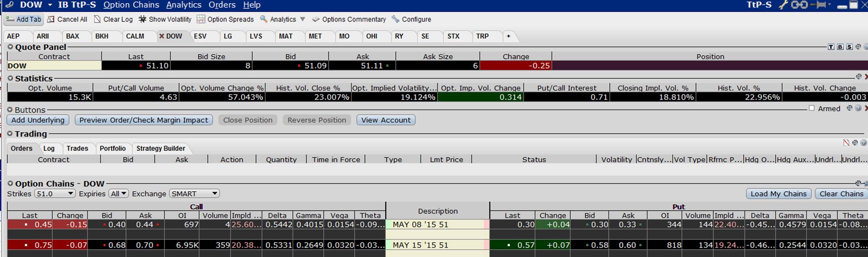This screenshot has width=868, height=257.
Task: Collapse the Quote Panel section
Action: pos(10,47)
